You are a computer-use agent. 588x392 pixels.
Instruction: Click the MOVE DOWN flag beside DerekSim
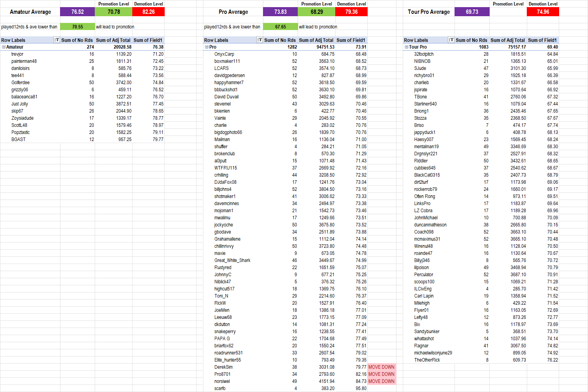(381, 367)
